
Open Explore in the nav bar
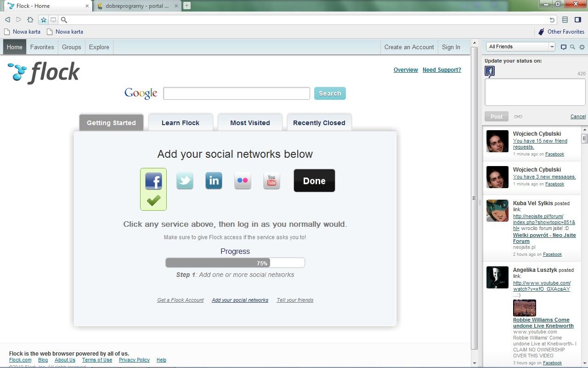99,47
